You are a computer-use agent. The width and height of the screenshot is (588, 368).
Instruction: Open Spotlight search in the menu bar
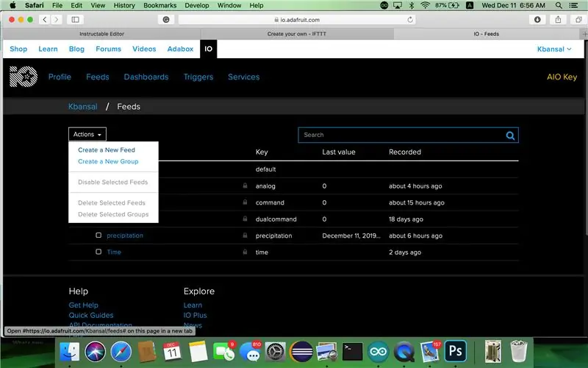(559, 5)
